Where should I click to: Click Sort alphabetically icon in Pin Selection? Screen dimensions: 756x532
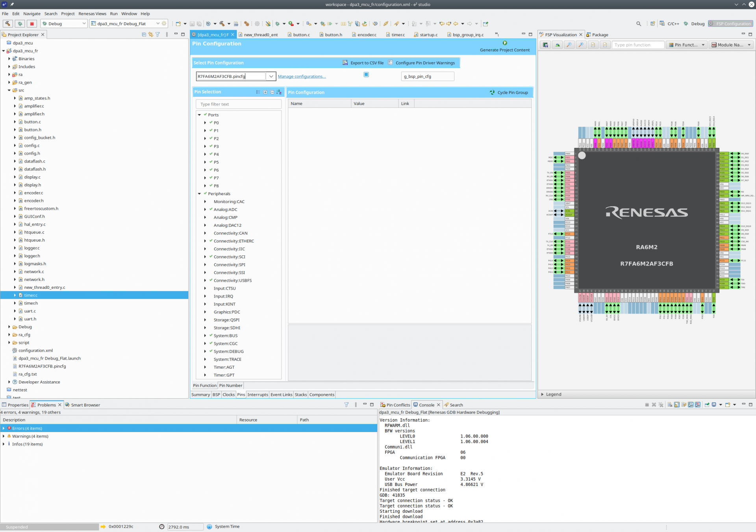(279, 92)
